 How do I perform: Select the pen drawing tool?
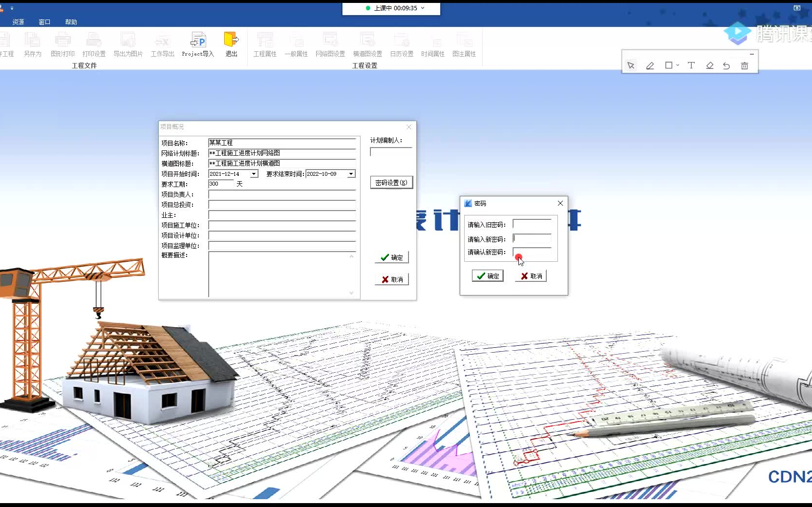650,65
